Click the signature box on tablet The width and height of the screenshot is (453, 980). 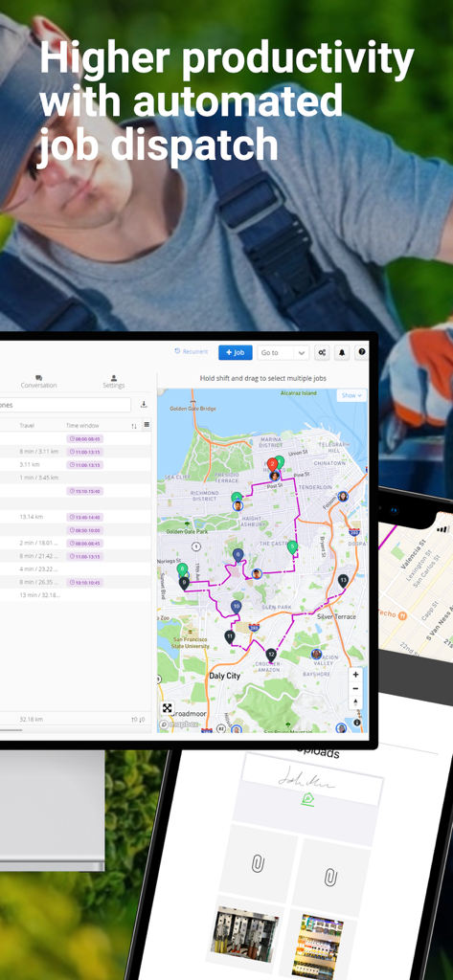point(311,781)
